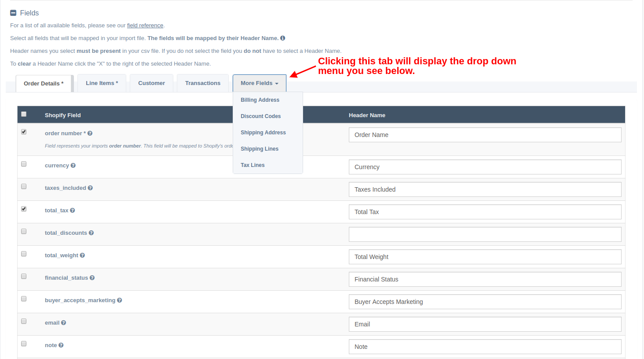Choose Tax Lines from dropdown menu
Screen dimensions: 644x359
252,165
